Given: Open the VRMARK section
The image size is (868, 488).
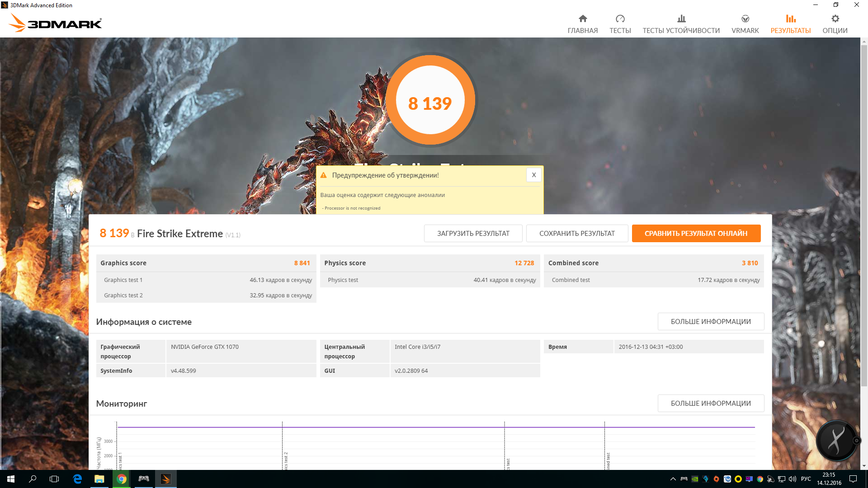Looking at the screenshot, I should tap(745, 23).
